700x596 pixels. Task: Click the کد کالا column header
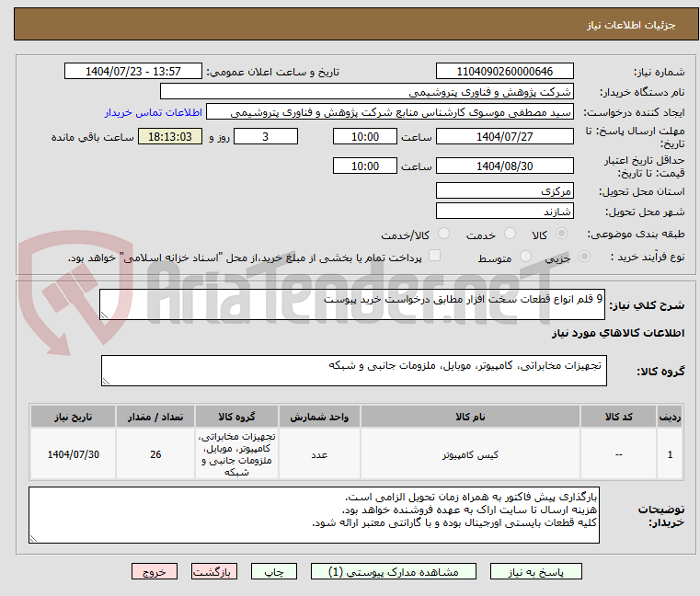point(618,417)
